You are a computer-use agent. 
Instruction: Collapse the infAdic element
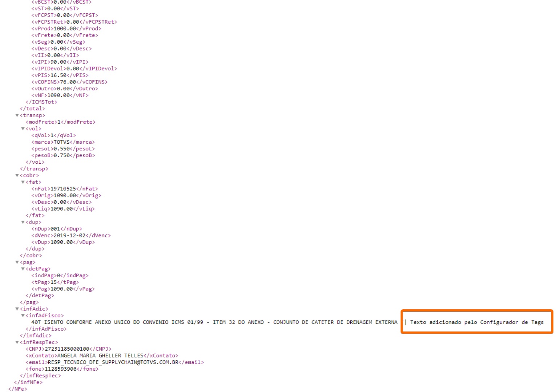tap(17, 309)
